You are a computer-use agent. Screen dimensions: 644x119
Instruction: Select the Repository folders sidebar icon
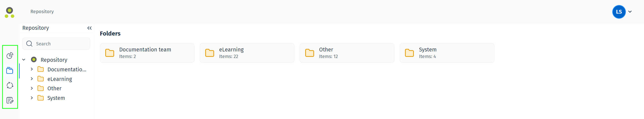coord(10,71)
